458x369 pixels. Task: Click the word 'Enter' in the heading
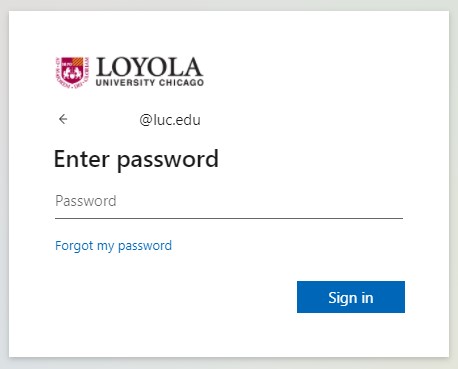82,159
